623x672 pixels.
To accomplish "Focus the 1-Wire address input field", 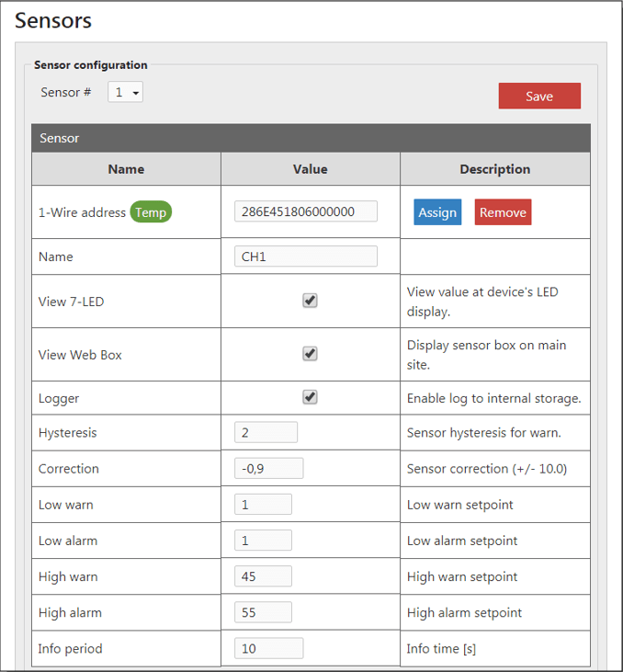I will 306,211.
